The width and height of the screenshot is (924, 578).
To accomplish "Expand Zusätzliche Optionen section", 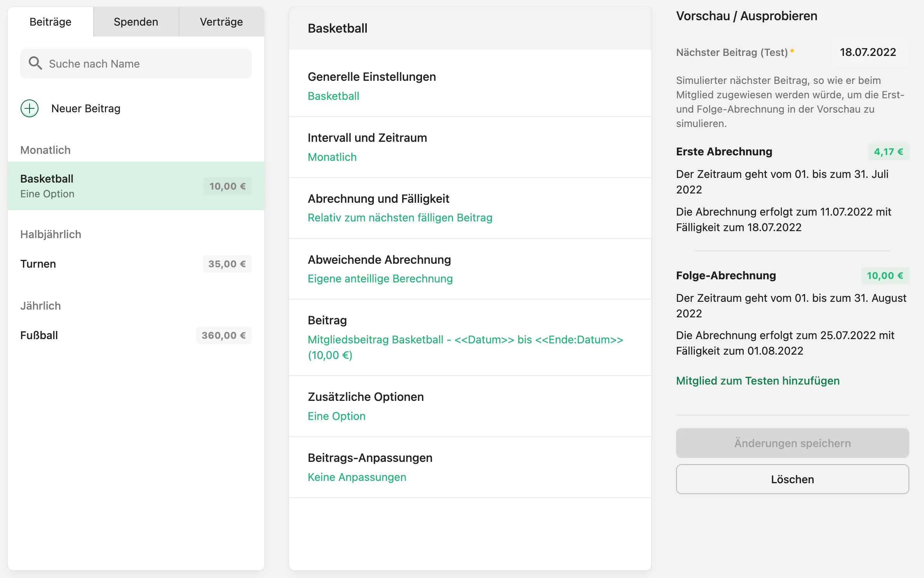I will coord(470,406).
